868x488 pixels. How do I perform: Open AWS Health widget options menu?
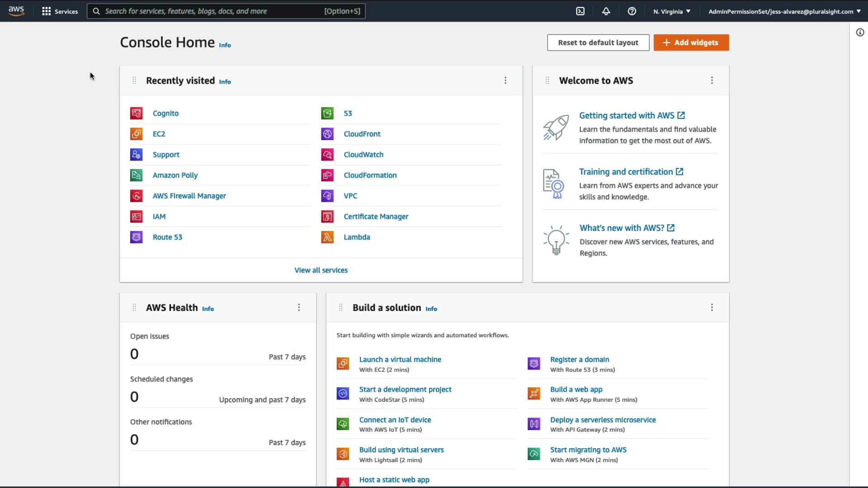point(299,308)
